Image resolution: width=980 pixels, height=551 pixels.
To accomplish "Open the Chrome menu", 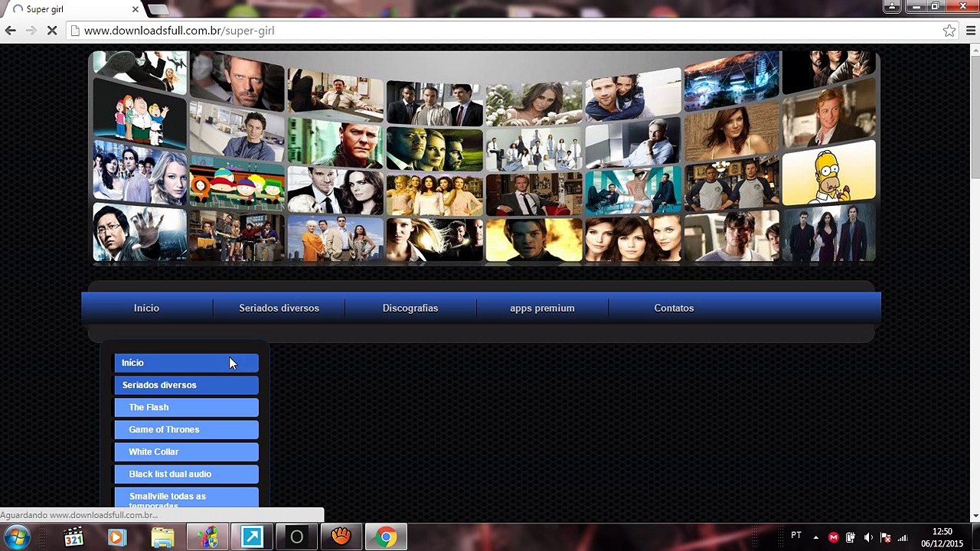I will (971, 31).
